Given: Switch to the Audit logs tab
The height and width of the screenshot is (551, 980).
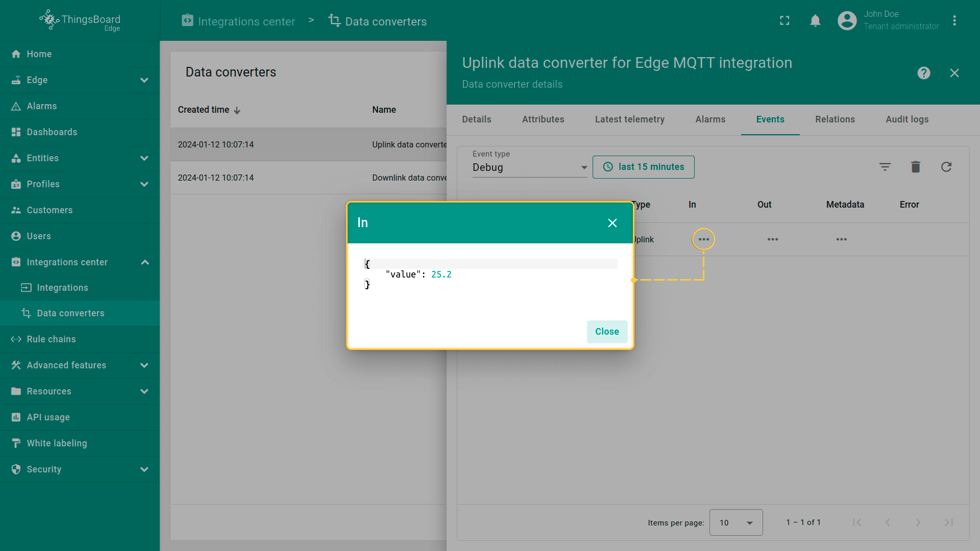Looking at the screenshot, I should 906,119.
